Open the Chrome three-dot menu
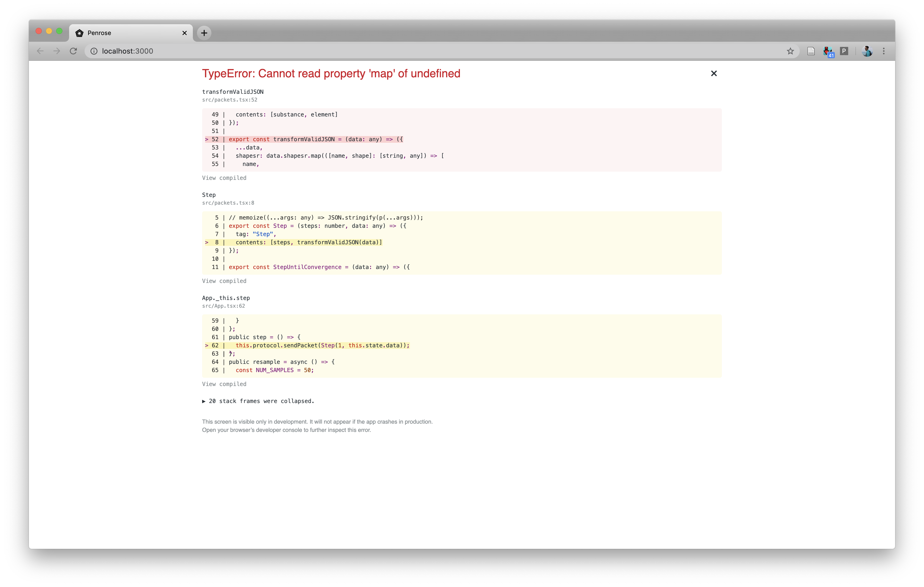The width and height of the screenshot is (924, 587). [884, 51]
